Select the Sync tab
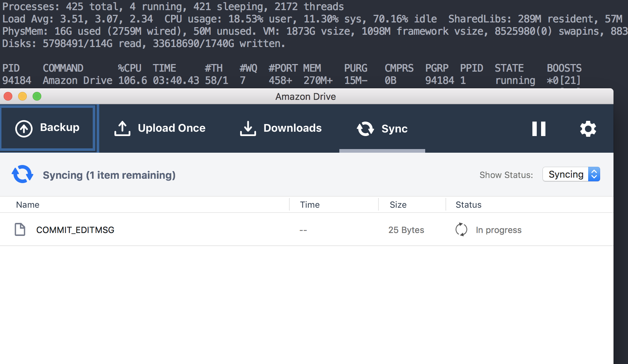Screen dimensions: 628x364 [x=382, y=128]
